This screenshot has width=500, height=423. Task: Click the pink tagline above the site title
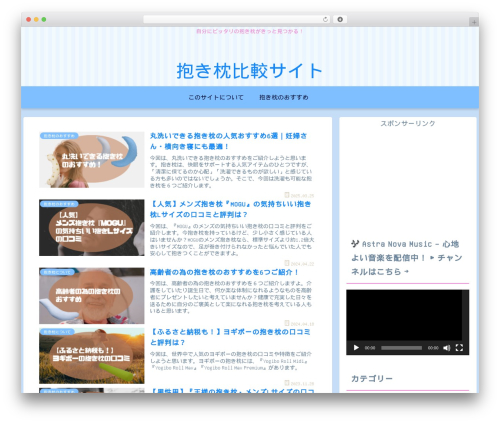pyautogui.click(x=250, y=31)
